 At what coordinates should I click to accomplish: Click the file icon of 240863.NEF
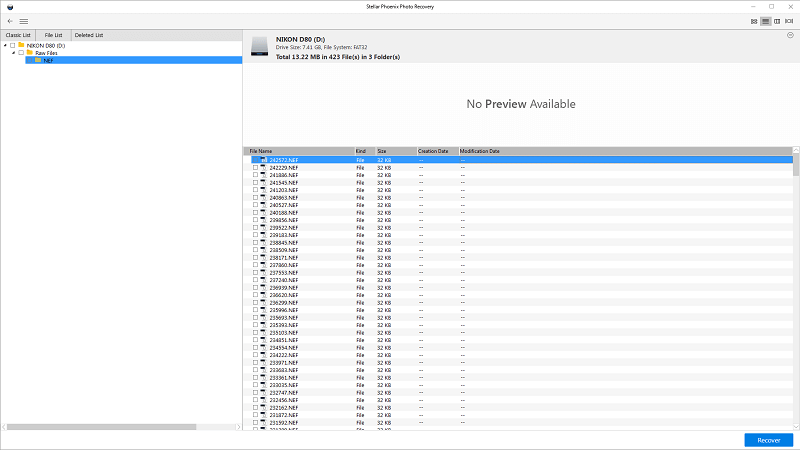264,197
